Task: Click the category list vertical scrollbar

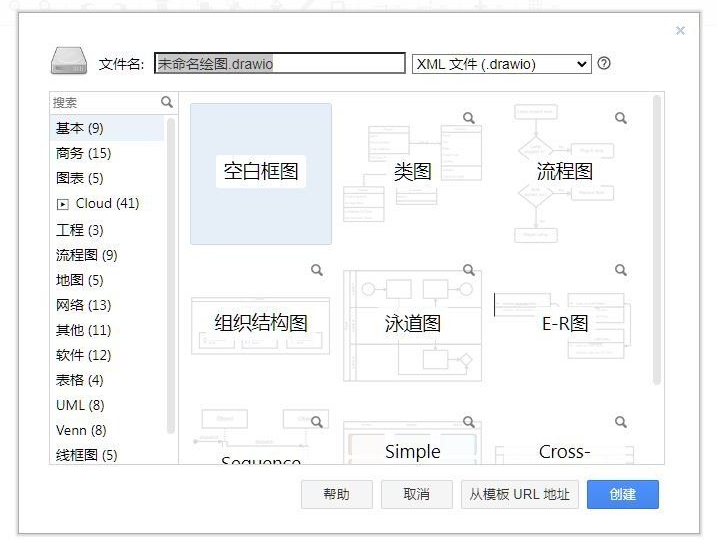Action: pos(171,275)
